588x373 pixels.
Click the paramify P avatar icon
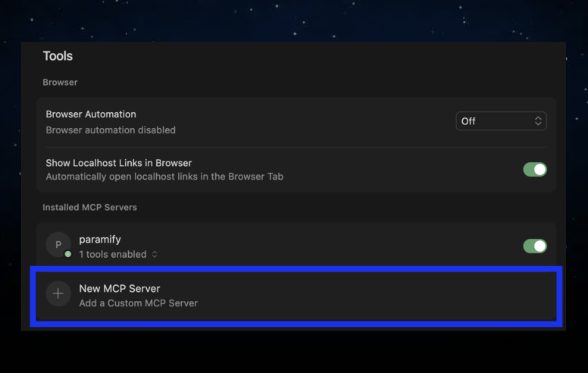point(58,245)
